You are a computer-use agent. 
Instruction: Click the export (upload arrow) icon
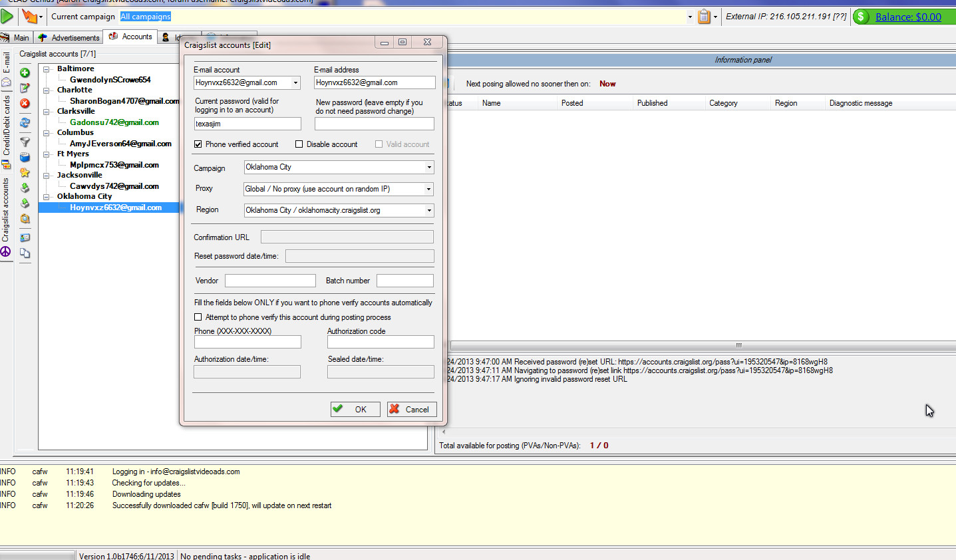click(25, 203)
